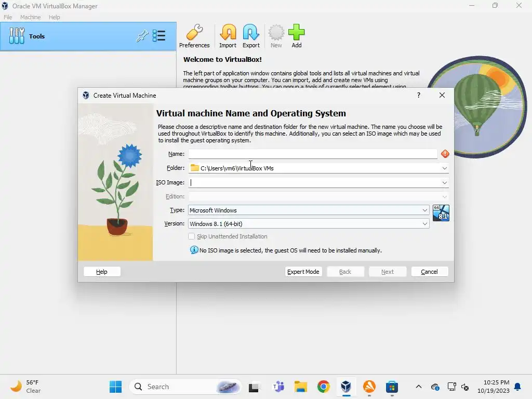Click the folder icon in the Folder field
The width and height of the screenshot is (532, 399).
(194, 168)
